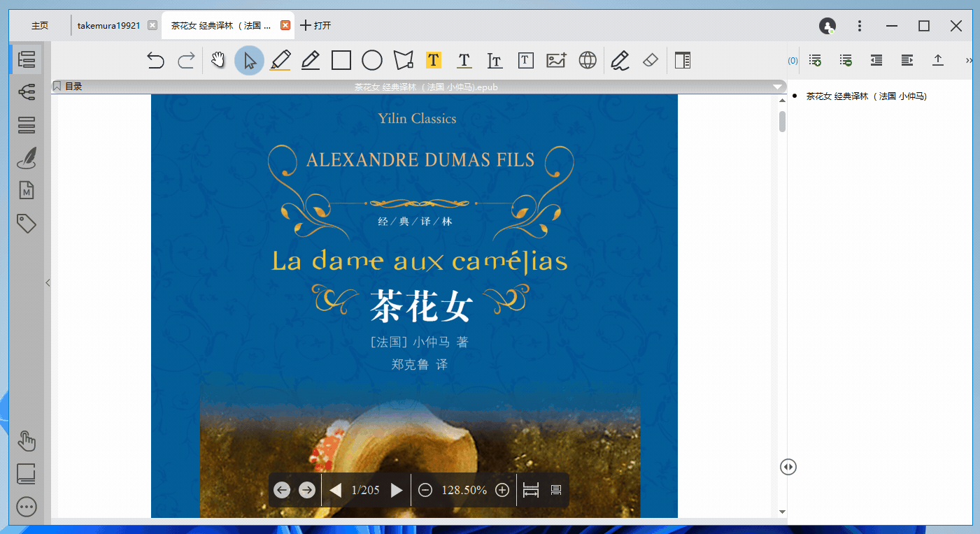The width and height of the screenshot is (980, 534).
Task: Click the chevron to collapse the left panel
Action: coord(48,282)
